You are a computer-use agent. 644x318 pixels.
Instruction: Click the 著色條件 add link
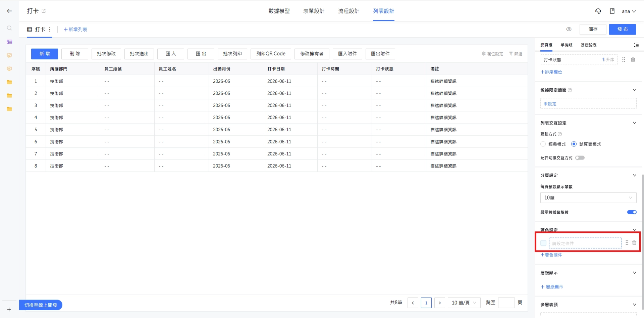[x=551, y=255]
